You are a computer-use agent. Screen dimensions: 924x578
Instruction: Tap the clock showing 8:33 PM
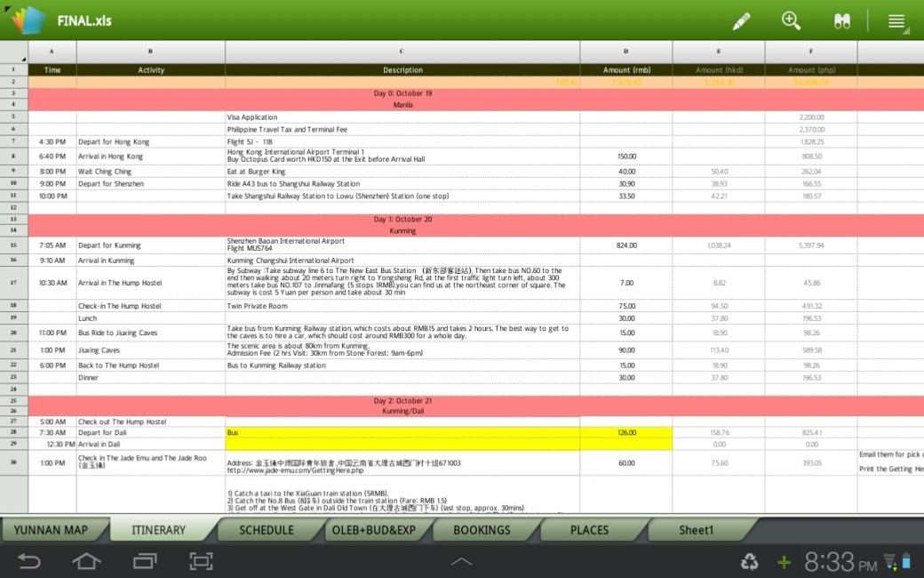click(840, 561)
